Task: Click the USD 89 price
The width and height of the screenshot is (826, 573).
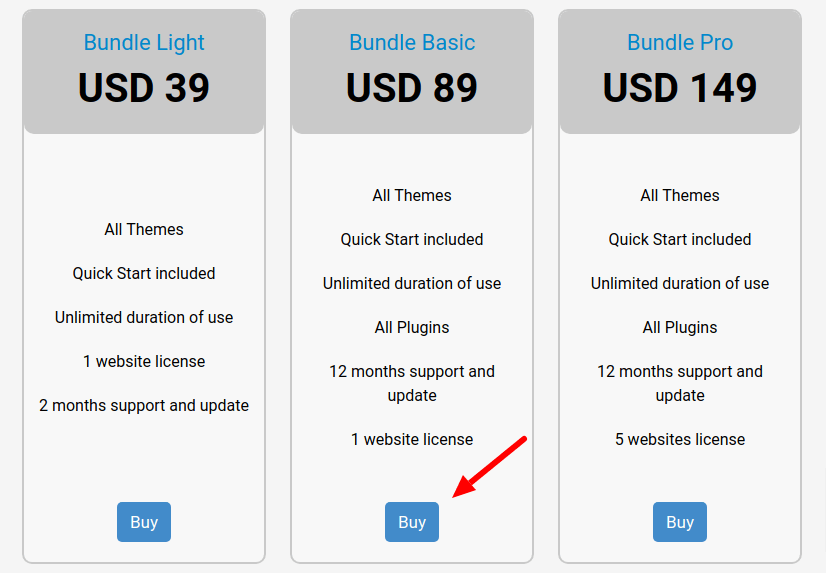Action: [x=412, y=88]
